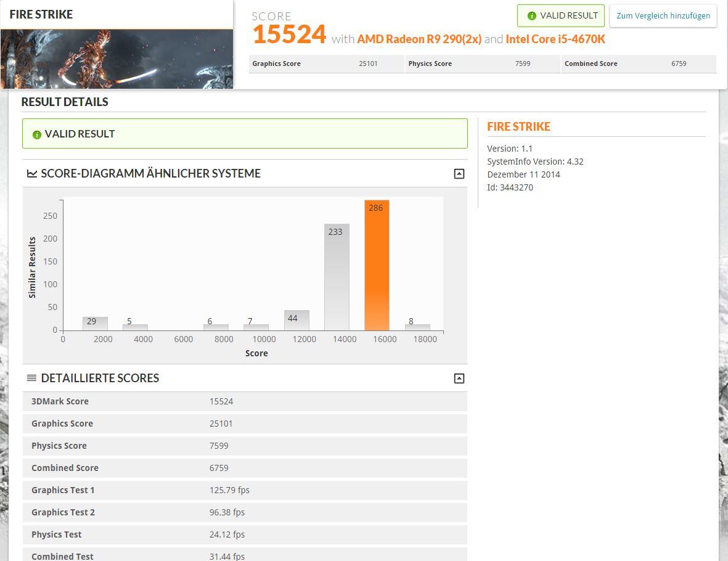Click the RESULT DETAILS heading
Screen dimensions: 728x561
pos(65,102)
